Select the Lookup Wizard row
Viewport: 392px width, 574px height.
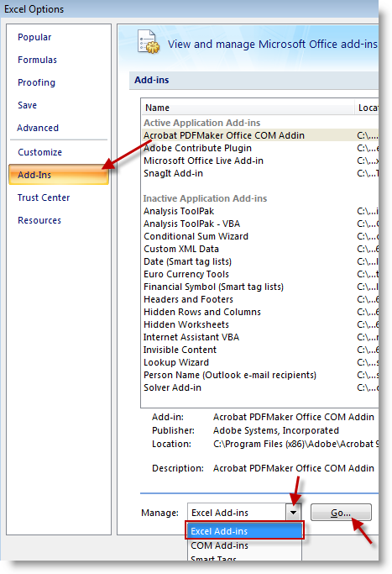coord(260,363)
